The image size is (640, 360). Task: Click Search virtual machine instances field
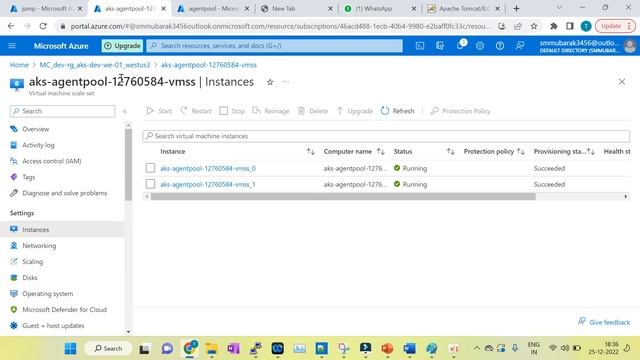[x=386, y=136]
